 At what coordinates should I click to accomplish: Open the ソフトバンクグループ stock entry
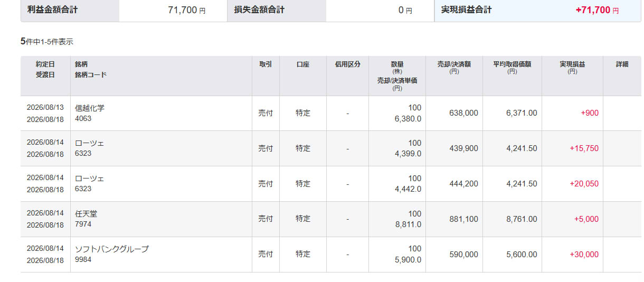point(112,249)
